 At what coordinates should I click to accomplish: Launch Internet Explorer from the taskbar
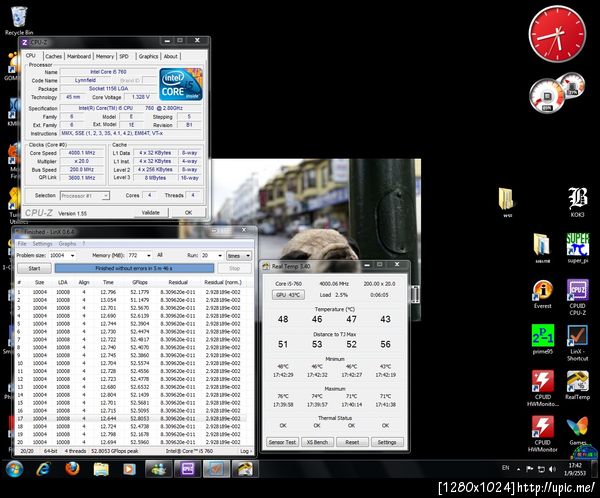coord(43,469)
